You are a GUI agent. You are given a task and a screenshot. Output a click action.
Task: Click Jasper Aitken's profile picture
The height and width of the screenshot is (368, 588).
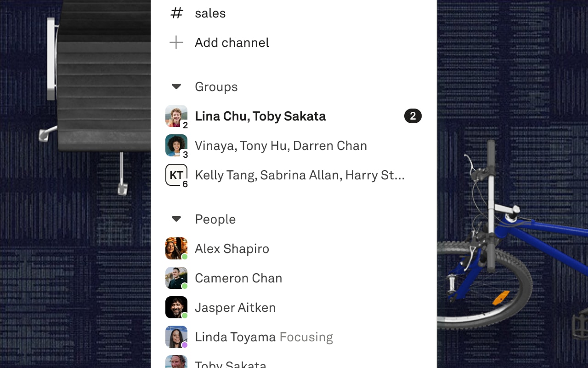click(176, 307)
